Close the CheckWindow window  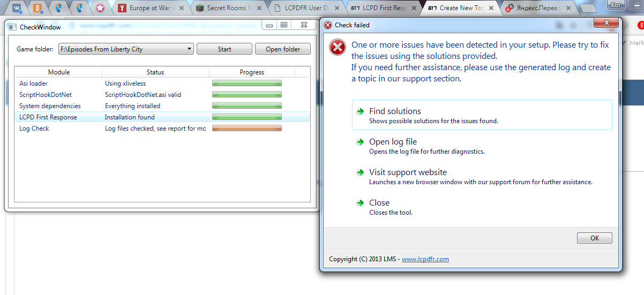tap(304, 25)
